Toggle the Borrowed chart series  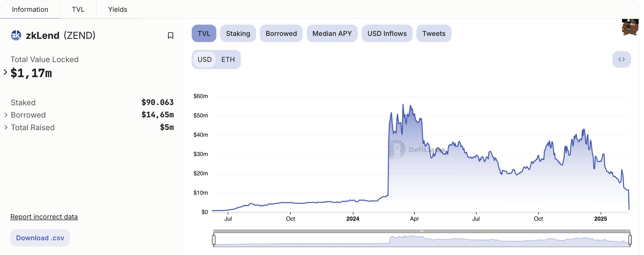pos(281,33)
